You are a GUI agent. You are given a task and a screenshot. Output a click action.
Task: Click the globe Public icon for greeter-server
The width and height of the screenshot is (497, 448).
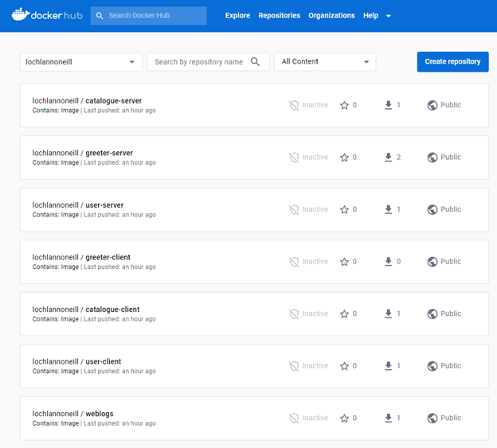pyautogui.click(x=432, y=158)
